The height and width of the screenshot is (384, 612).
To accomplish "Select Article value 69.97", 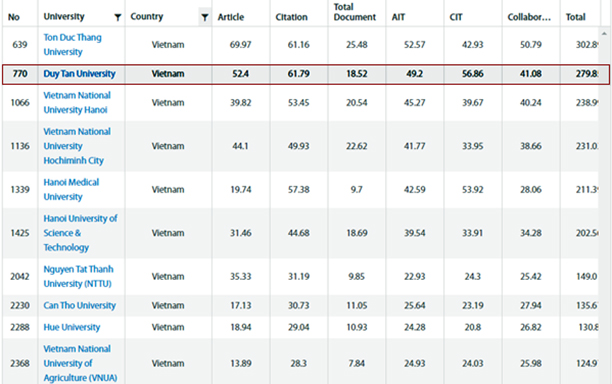I will coord(240,44).
